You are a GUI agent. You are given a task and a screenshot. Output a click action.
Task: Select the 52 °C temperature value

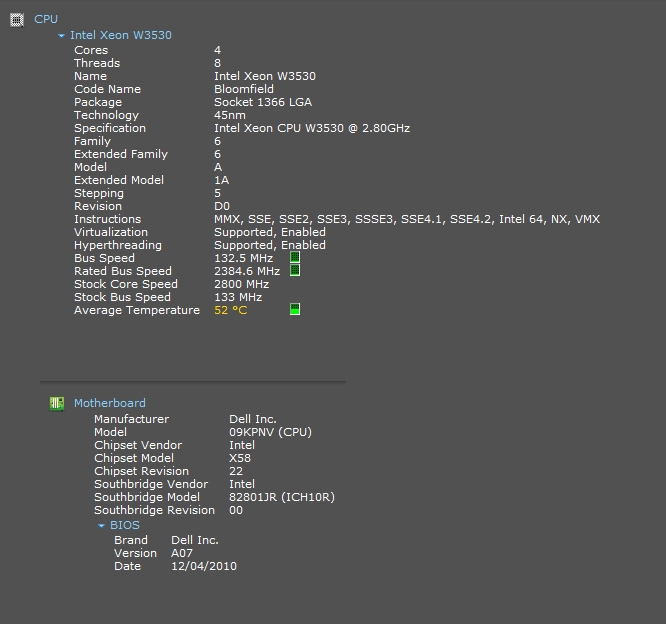[x=231, y=311]
